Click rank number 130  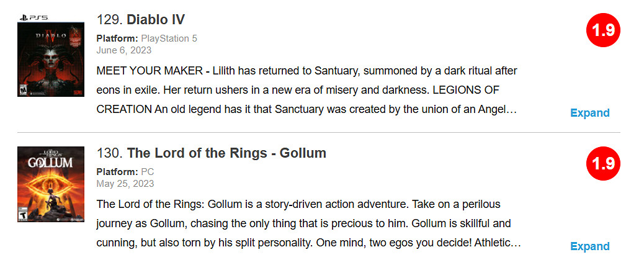tap(109, 153)
